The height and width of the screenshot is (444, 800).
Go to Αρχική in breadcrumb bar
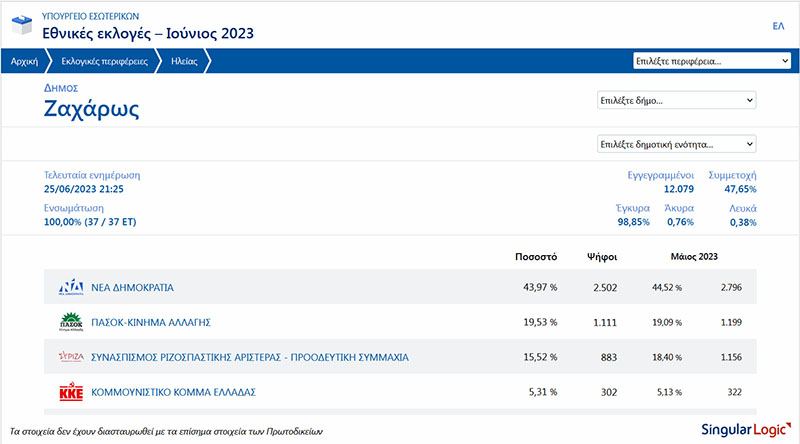tap(24, 61)
